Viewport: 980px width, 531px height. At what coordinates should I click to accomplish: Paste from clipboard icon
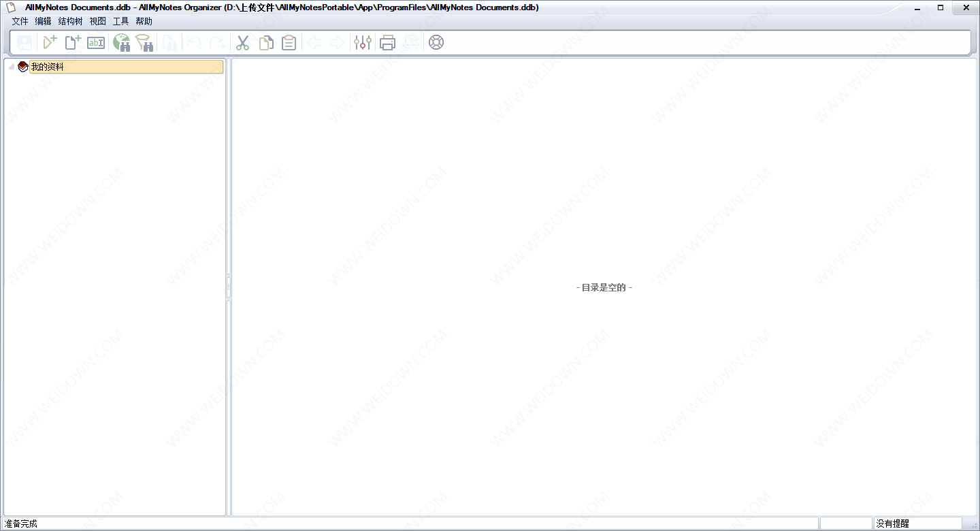(x=289, y=43)
